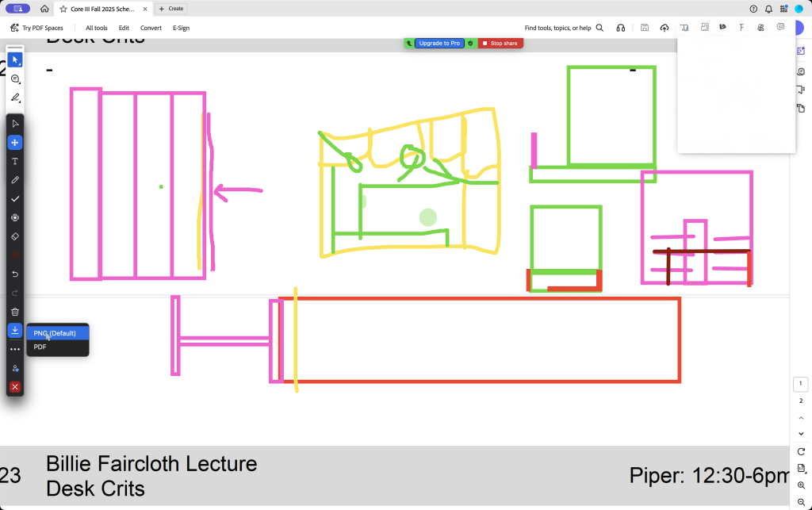Image resolution: width=812 pixels, height=510 pixels.
Task: Click the notifications bell icon
Action: pos(768,9)
